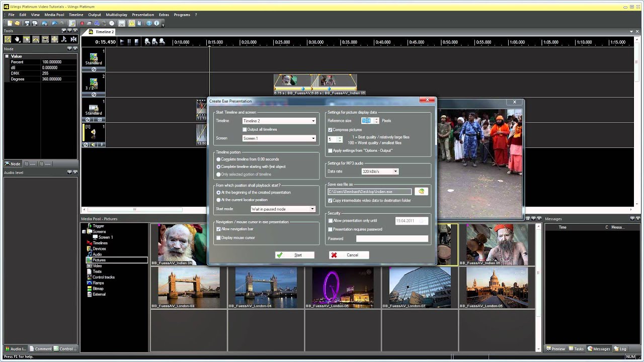Open the Presentation menu
Screen dimensions: 644x362
(143, 15)
